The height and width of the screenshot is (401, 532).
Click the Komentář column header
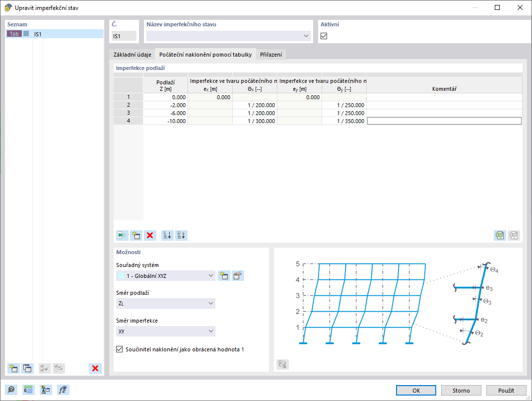click(x=445, y=85)
